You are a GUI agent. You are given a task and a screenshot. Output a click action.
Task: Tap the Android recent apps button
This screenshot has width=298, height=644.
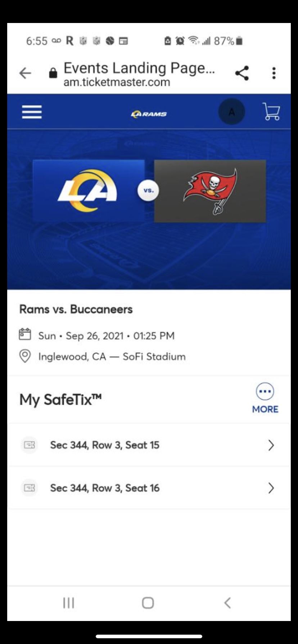[68, 603]
